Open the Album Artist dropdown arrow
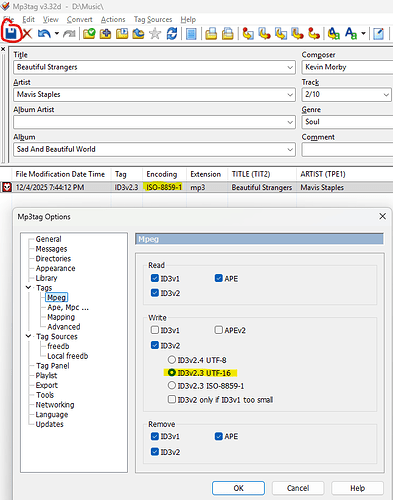This screenshot has width=393, height=500. pyautogui.click(x=290, y=122)
